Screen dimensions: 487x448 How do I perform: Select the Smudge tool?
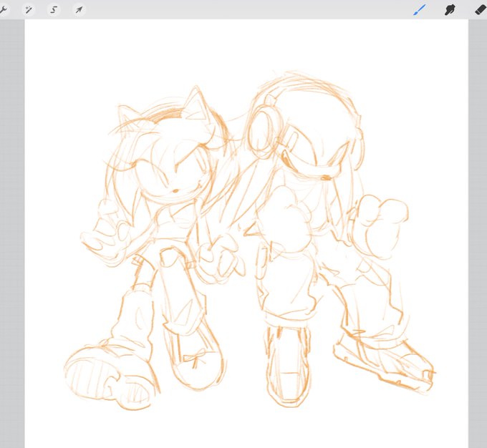click(450, 10)
